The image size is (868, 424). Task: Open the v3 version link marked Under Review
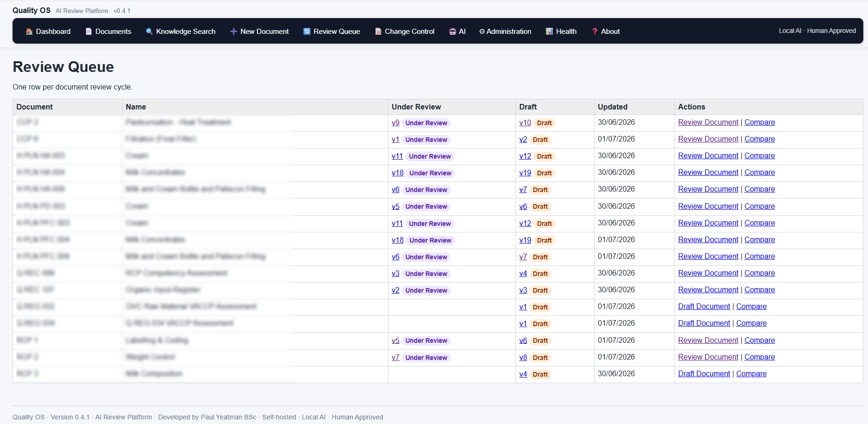[395, 274]
